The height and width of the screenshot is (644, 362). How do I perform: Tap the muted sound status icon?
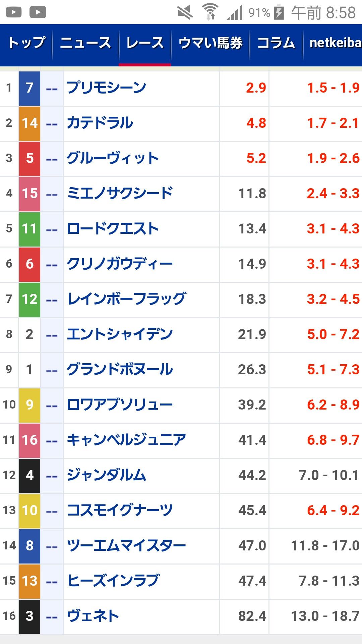click(185, 12)
